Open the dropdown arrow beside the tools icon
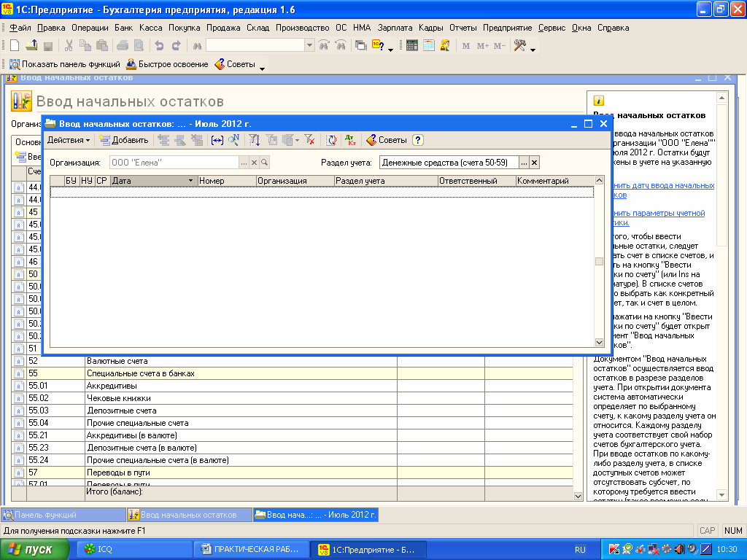The width and height of the screenshot is (747, 560). tap(533, 50)
